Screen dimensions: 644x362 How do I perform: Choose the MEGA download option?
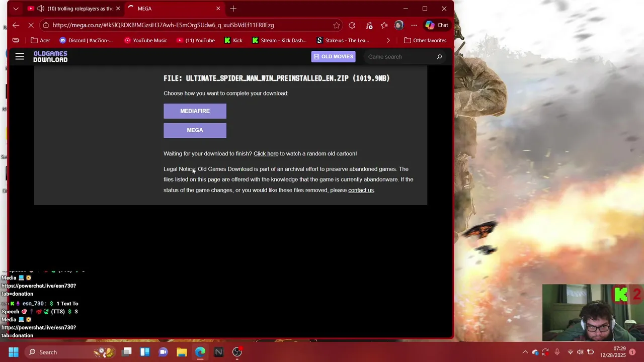195,130
